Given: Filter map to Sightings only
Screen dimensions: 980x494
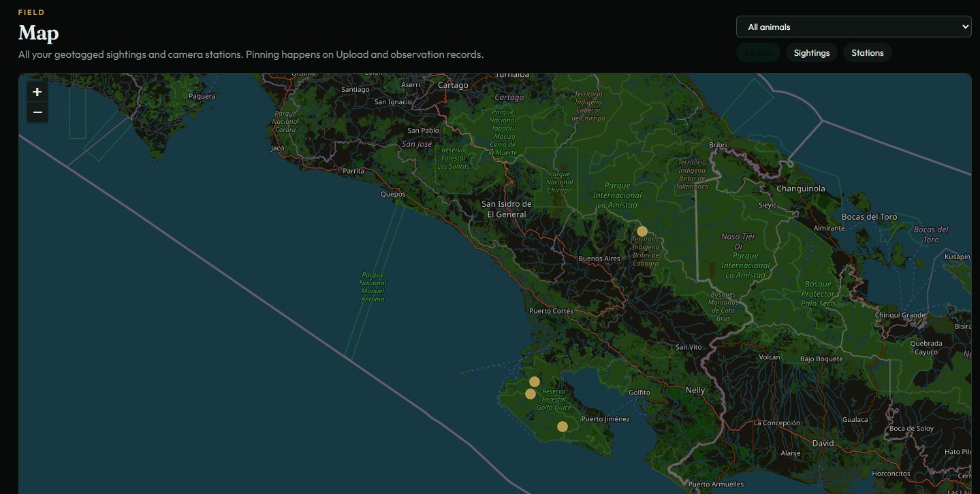Looking at the screenshot, I should click(812, 52).
